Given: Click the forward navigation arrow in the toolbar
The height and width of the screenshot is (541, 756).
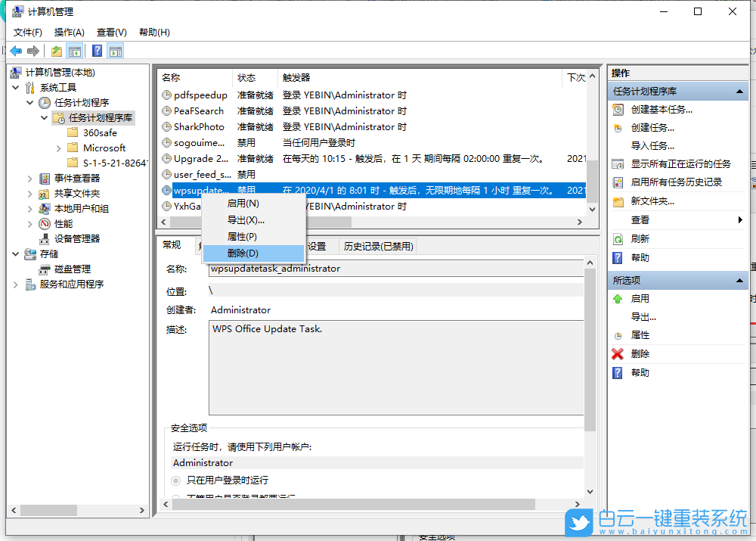Looking at the screenshot, I should pos(32,50).
